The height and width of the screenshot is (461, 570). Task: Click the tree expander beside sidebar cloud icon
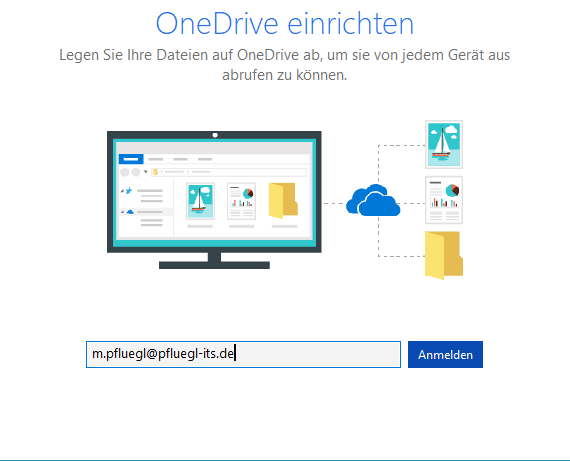coord(122,212)
